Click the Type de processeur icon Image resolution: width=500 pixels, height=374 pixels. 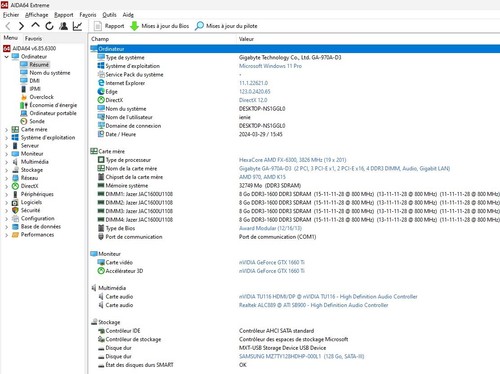[x=101, y=160]
